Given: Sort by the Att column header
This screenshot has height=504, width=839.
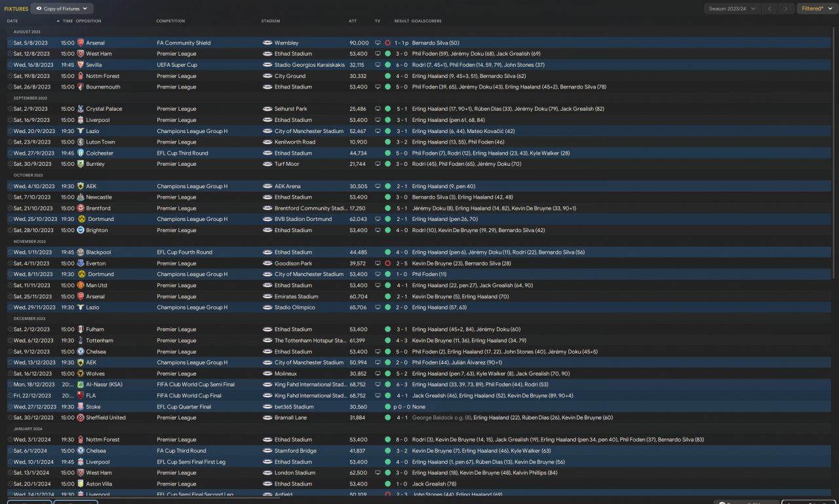Looking at the screenshot, I should click(353, 21).
